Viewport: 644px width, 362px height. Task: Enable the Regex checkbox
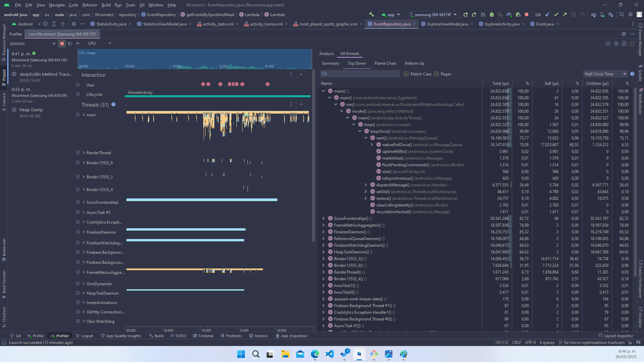click(436, 74)
